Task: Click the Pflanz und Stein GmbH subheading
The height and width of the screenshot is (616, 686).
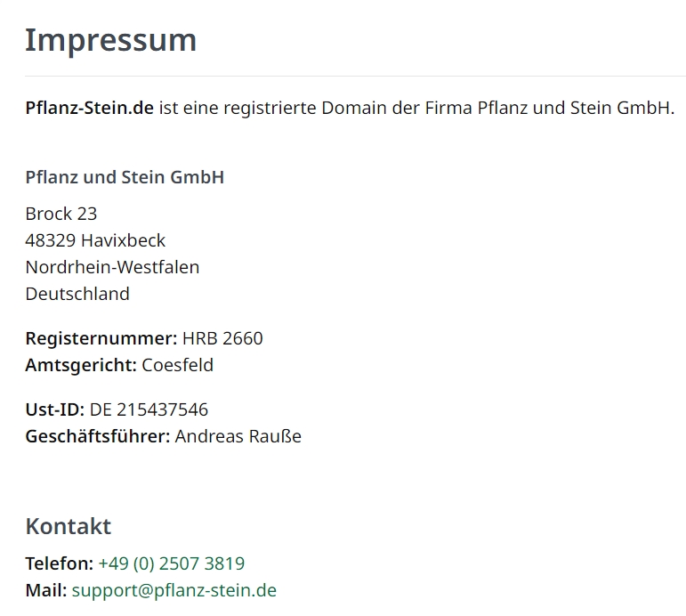Action: [x=125, y=177]
